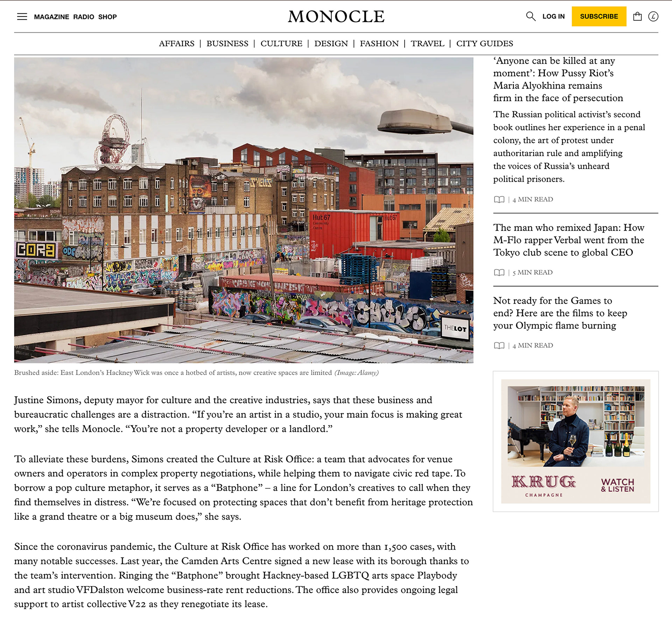Read the M-Flo rapper Verbal article
Viewport: 672px width, 623px height.
[x=568, y=240]
